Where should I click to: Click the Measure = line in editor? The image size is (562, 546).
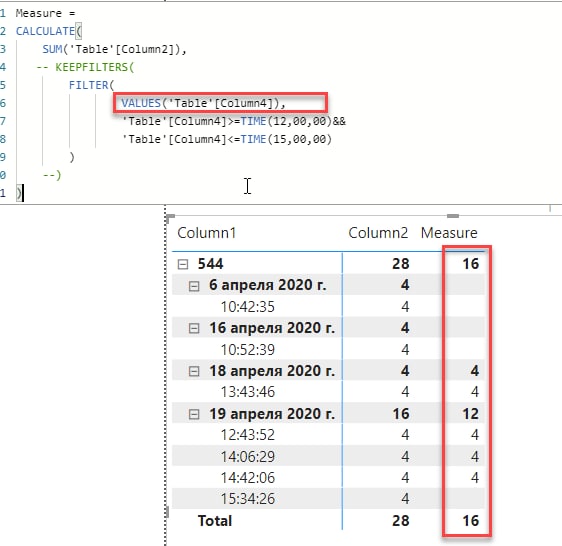[46, 13]
